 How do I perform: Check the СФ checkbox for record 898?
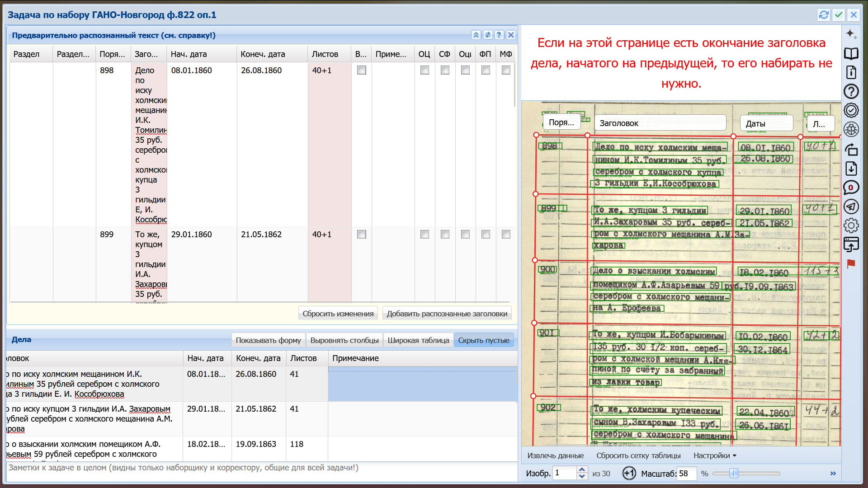point(445,70)
